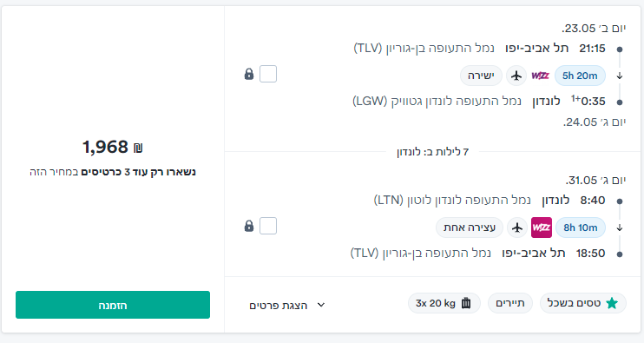This screenshot has width=644, height=343.
Task: Click the lock icon next to the outbound flight checkbox
Action: pos(249,74)
